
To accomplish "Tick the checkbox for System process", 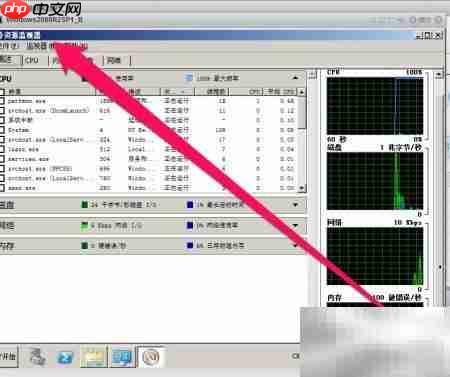I will [2, 130].
